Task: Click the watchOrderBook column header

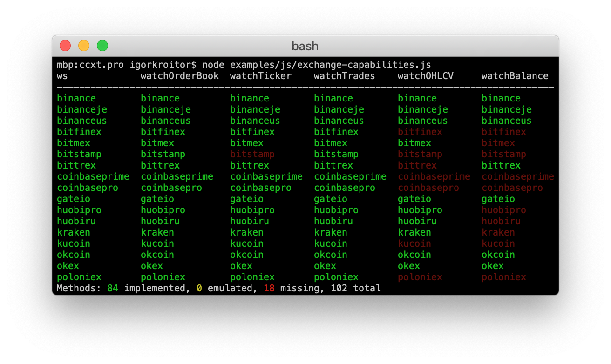Action: click(x=180, y=76)
